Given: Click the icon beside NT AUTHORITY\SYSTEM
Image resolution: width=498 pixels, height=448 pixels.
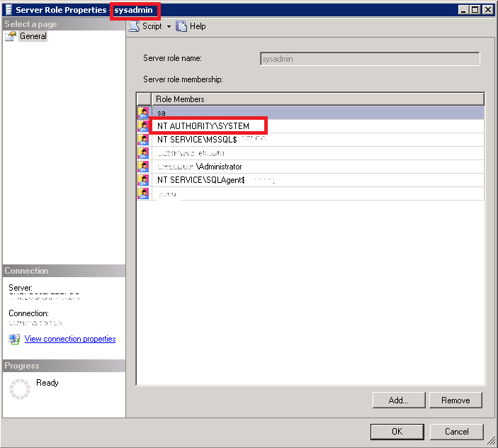Looking at the screenshot, I should point(144,126).
